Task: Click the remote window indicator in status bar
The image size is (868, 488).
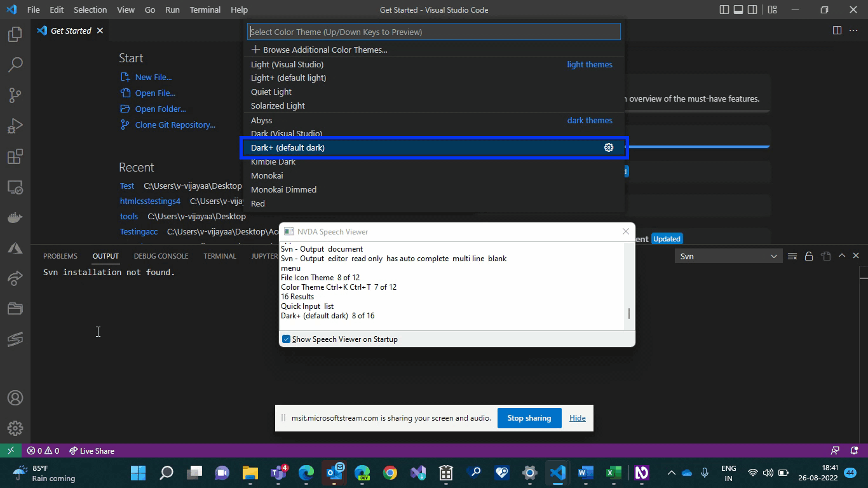Action: (10, 451)
